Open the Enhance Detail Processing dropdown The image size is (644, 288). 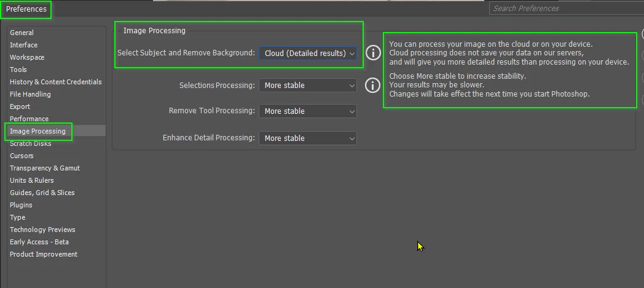pyautogui.click(x=308, y=138)
